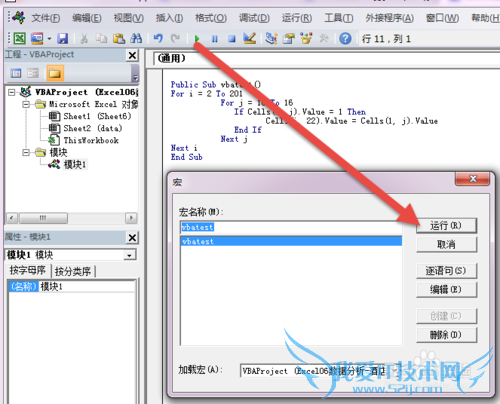
Task: Click the View Code icon in the project panel
Action: point(16,73)
